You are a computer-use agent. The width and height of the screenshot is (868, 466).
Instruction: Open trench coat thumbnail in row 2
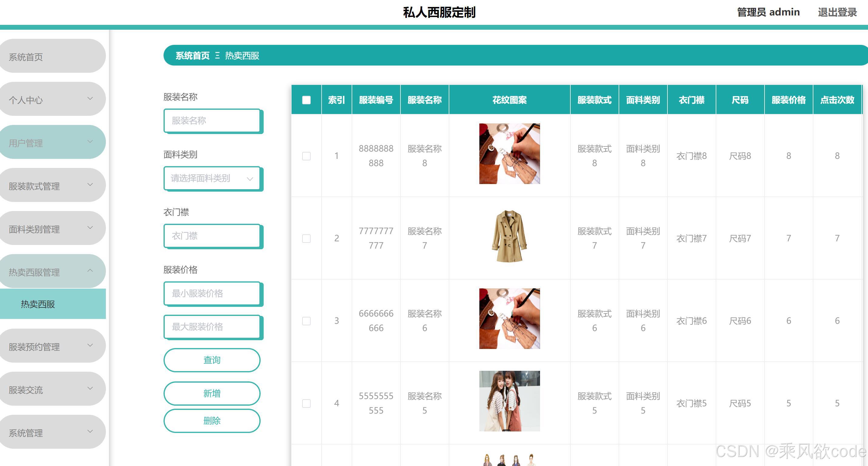click(509, 236)
